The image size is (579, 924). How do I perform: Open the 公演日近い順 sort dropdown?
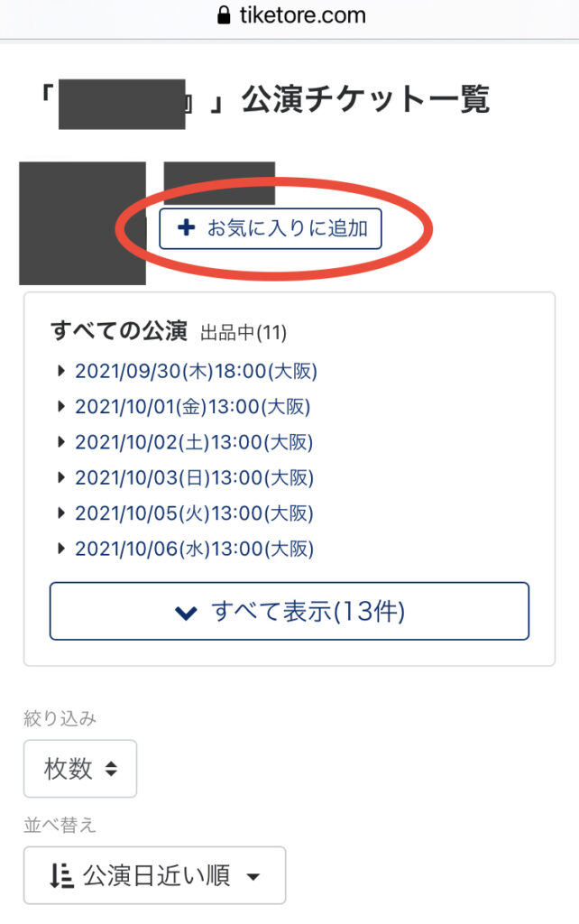(154, 875)
